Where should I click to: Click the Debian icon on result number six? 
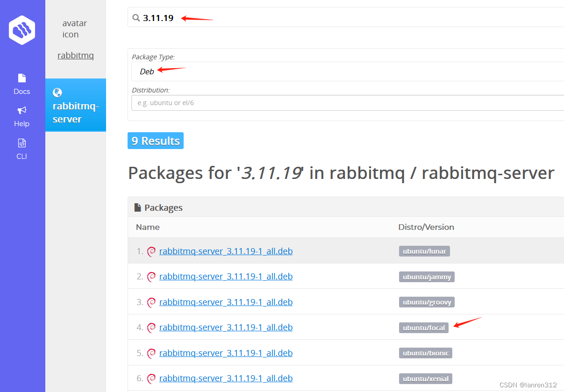pos(151,378)
